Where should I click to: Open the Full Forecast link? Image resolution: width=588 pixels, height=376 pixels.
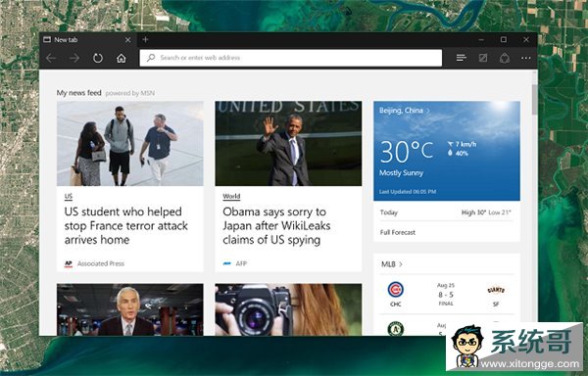click(x=398, y=233)
